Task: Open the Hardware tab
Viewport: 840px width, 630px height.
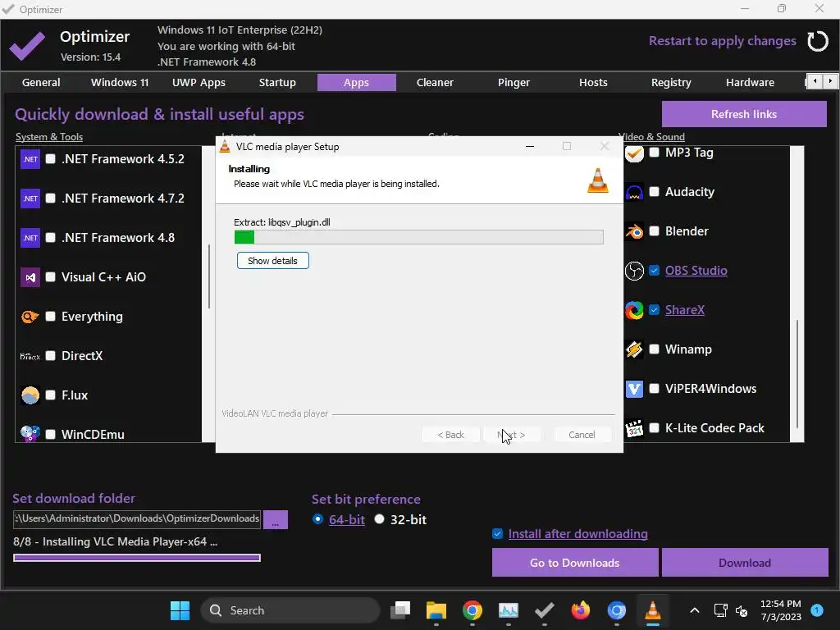Action: (x=750, y=83)
